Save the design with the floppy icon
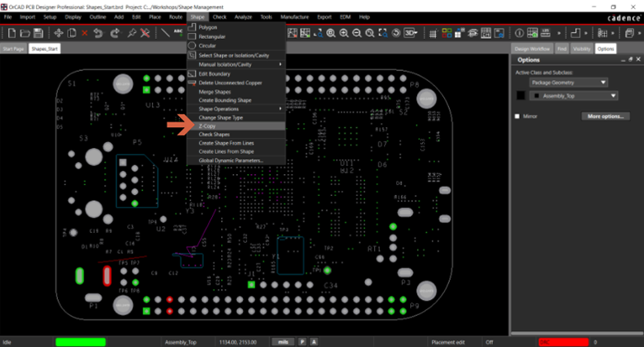The height and width of the screenshot is (347, 644). coord(38,33)
